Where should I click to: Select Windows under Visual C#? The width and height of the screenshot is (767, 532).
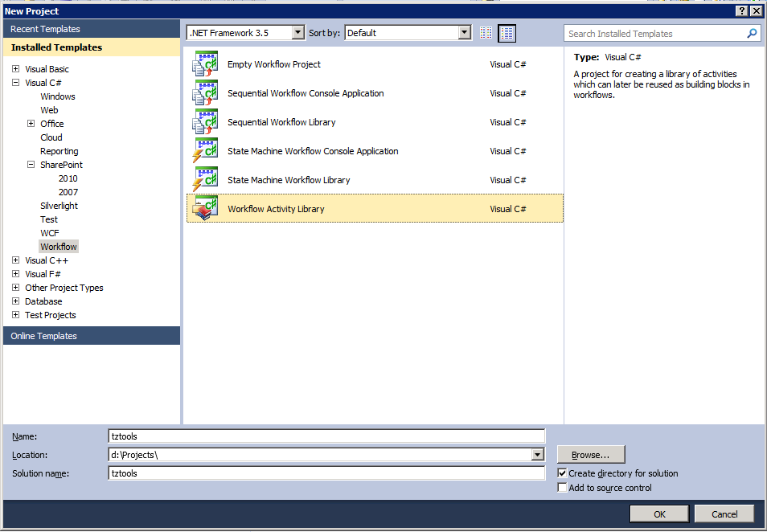[58, 96]
